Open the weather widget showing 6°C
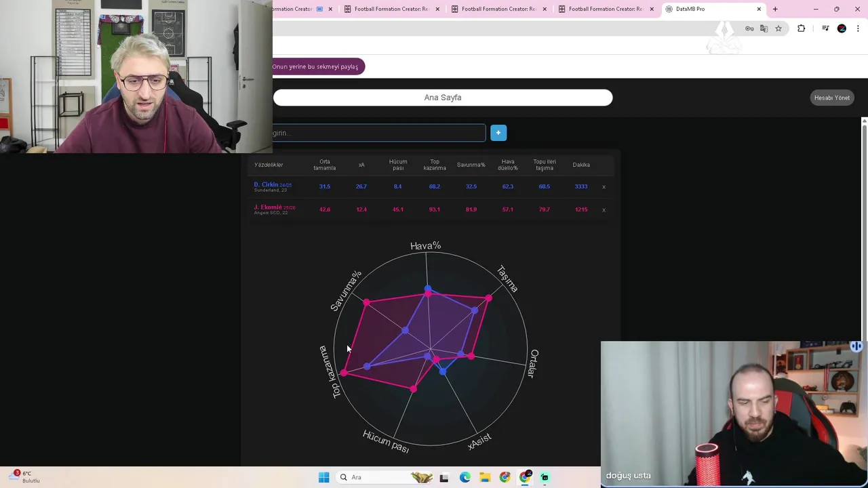The width and height of the screenshot is (868, 488). pos(26,477)
